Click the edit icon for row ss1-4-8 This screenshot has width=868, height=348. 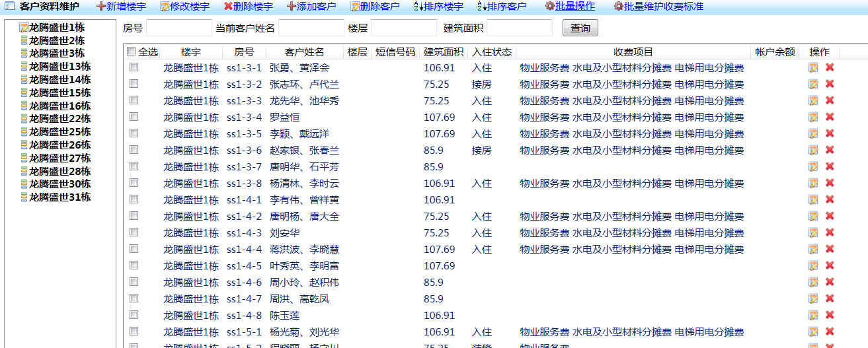(x=813, y=315)
